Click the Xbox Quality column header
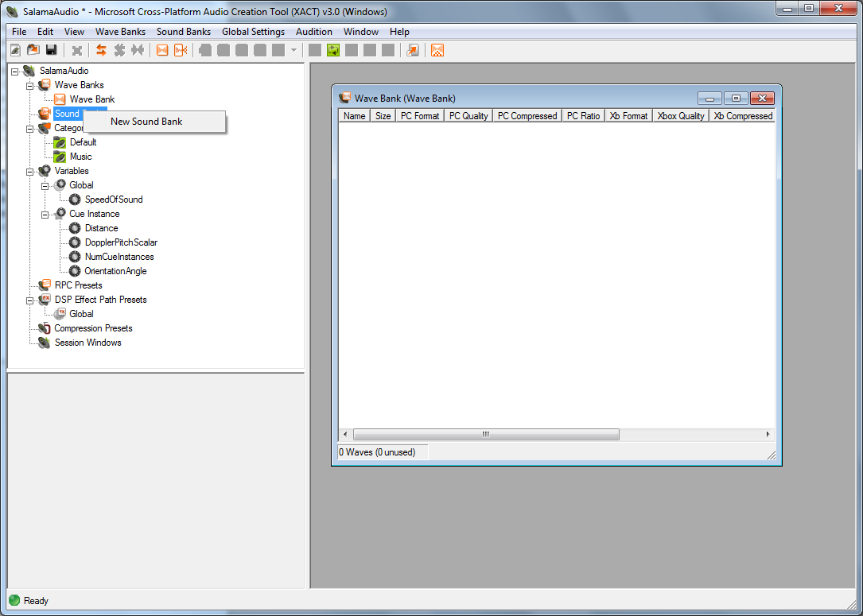 [681, 115]
